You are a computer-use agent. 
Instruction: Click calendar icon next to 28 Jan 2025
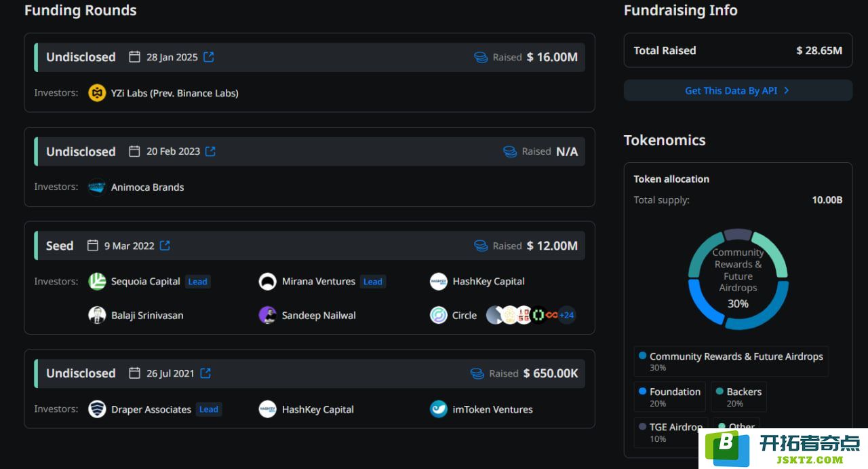(x=135, y=57)
